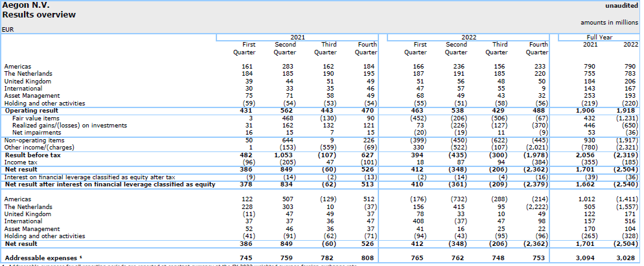Select the Non-operating items row label
The height and width of the screenshot is (266, 644).
34,140
